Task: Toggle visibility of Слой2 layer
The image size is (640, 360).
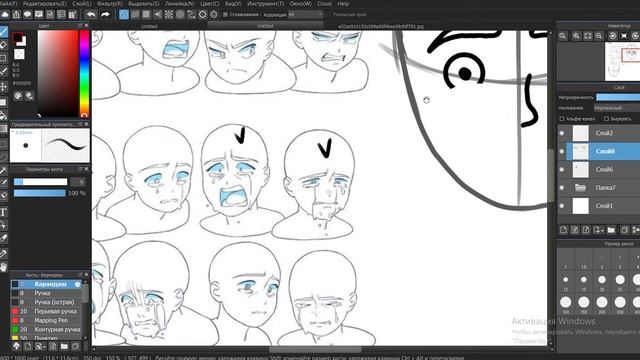Action: click(562, 133)
